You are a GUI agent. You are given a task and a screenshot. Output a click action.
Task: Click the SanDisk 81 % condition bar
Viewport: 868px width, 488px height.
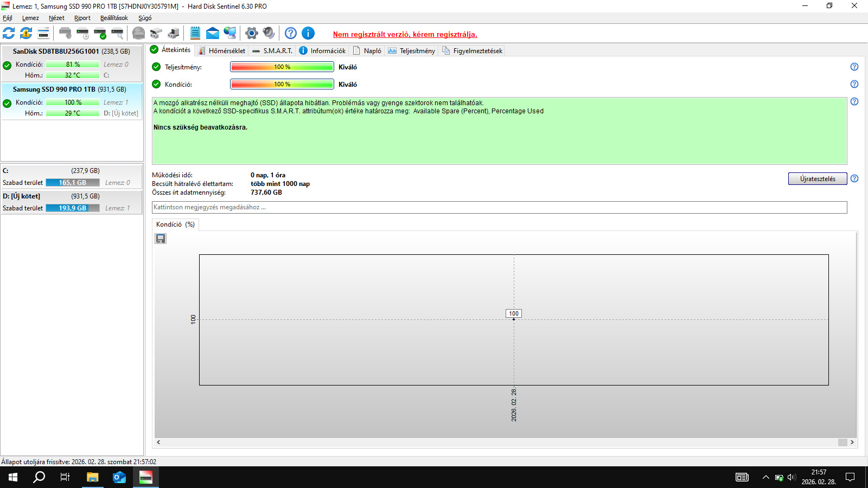tap(73, 65)
